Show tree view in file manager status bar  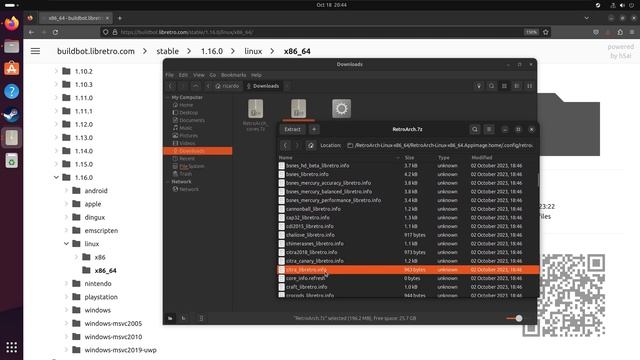coord(184,318)
